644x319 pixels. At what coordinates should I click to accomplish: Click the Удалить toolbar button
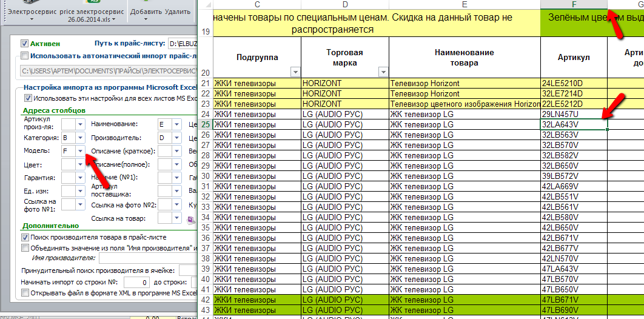pos(177,12)
